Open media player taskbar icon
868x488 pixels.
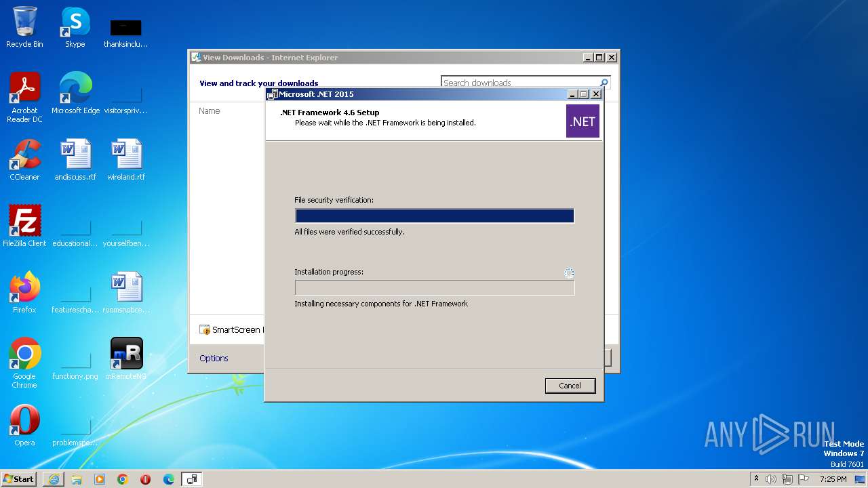coord(100,479)
